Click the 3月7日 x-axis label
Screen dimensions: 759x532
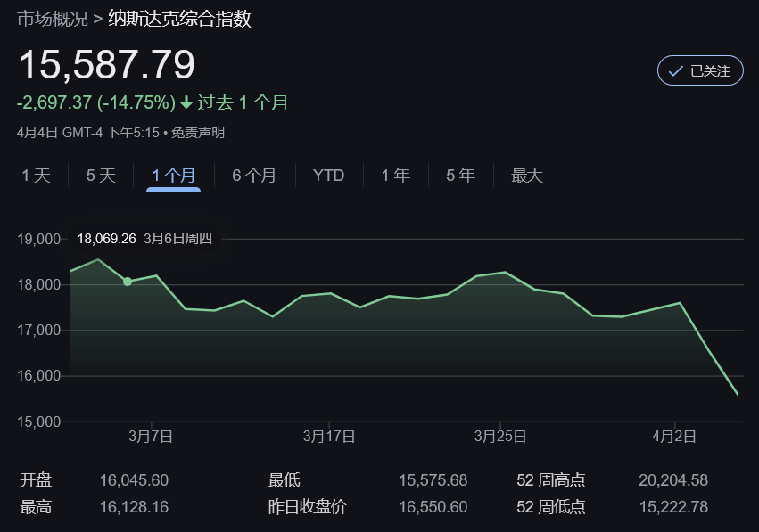click(x=151, y=437)
